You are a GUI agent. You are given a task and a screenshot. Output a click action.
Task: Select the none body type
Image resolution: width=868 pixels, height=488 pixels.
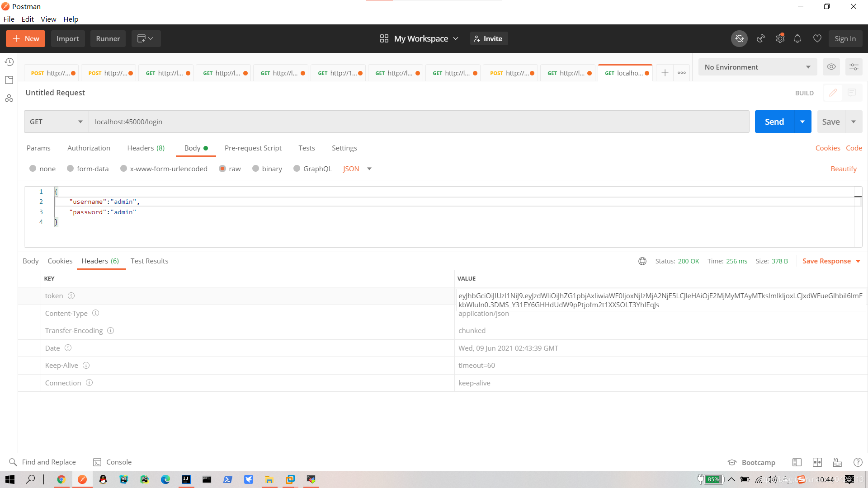click(x=33, y=169)
